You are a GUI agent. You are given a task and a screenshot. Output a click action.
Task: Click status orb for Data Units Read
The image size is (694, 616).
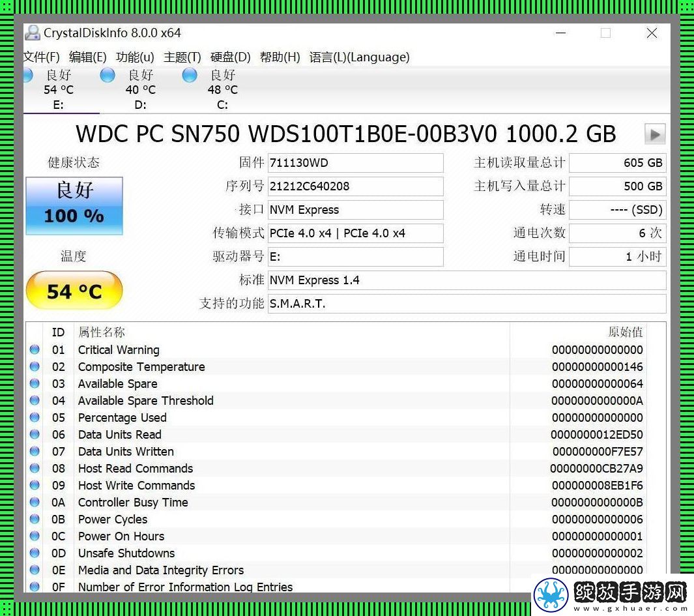pyautogui.click(x=35, y=434)
